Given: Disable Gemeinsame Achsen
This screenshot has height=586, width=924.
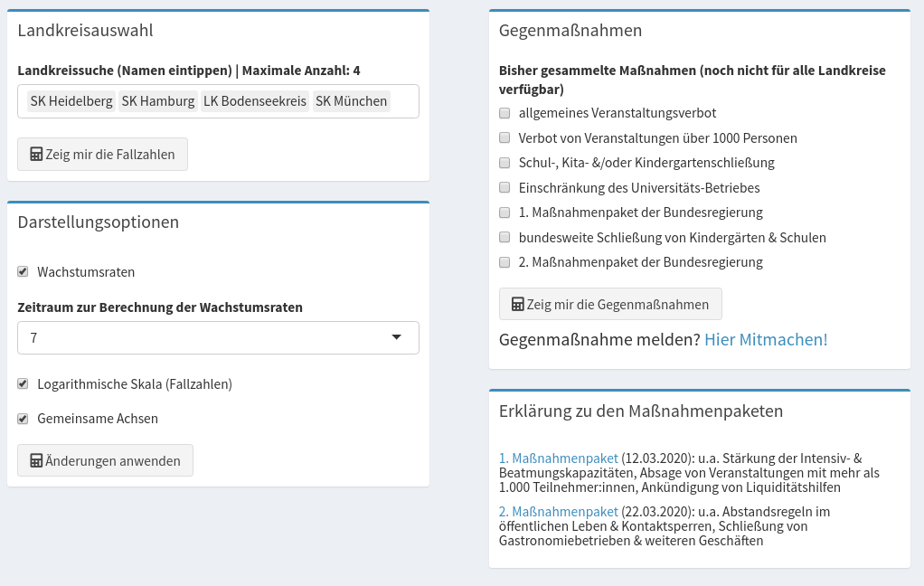Looking at the screenshot, I should [x=23, y=418].
